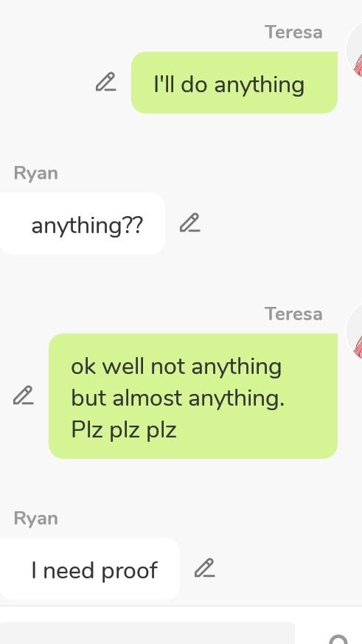Open Teresa's avatar above "ok well" message
Viewport: 362px width, 644px height.
[354, 333]
